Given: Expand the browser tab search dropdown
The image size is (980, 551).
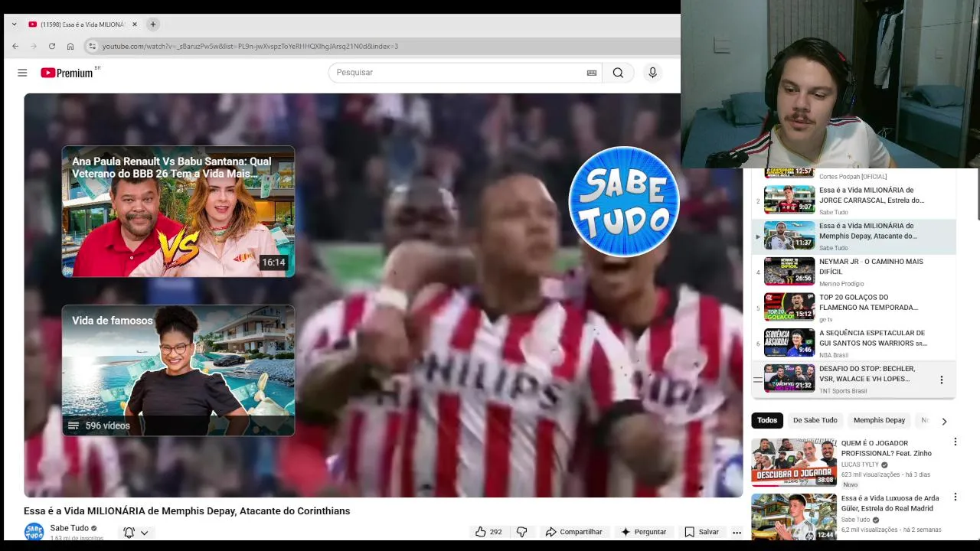Looking at the screenshot, I should (14, 24).
